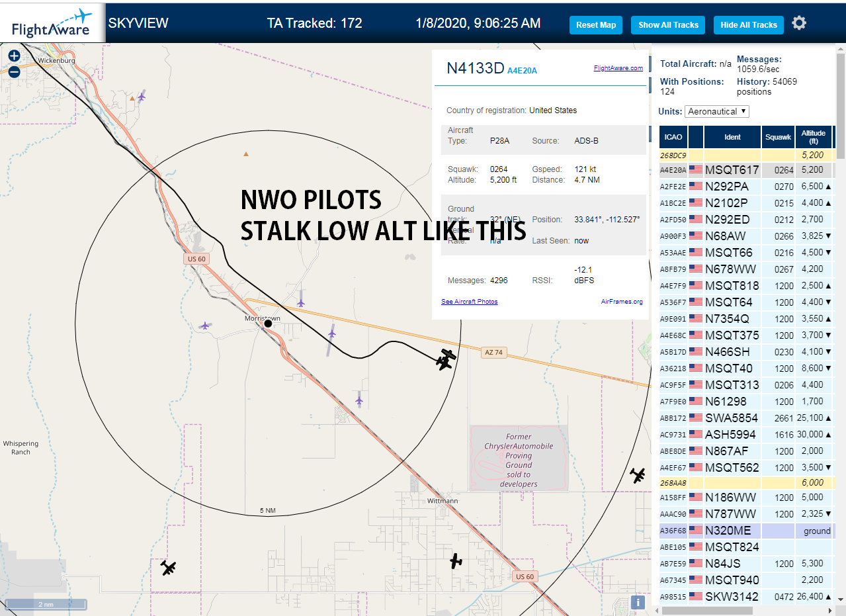This screenshot has height=616, width=846.
Task: Select the MSQT66 aircraft row
Action: (747, 253)
